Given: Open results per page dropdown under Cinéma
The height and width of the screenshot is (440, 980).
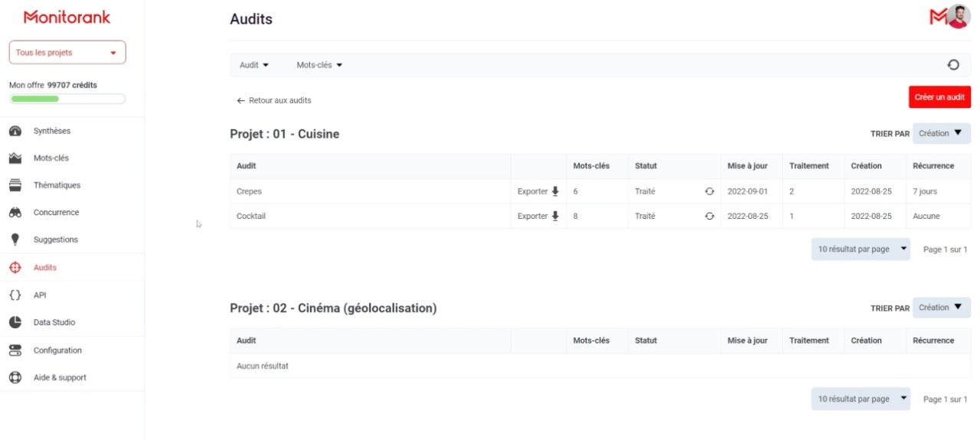Looking at the screenshot, I should 861,399.
